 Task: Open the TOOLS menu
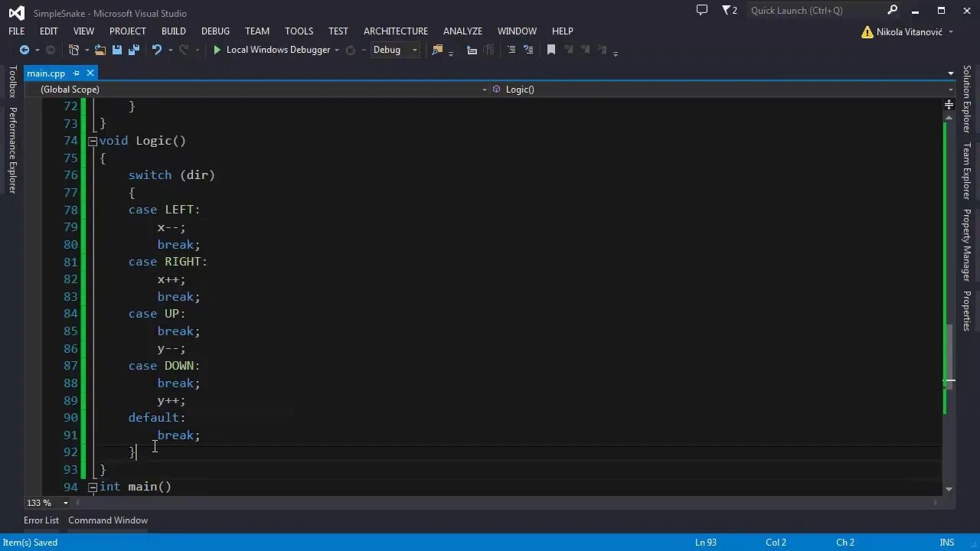click(x=299, y=31)
